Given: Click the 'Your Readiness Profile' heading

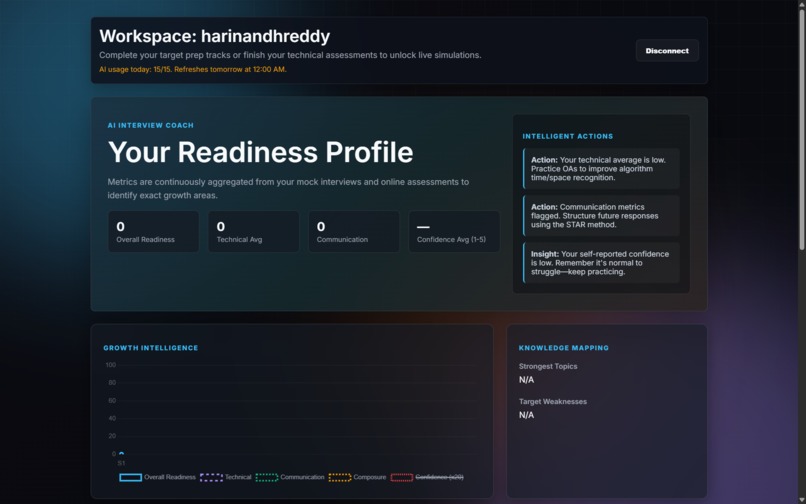Looking at the screenshot, I should [x=260, y=152].
